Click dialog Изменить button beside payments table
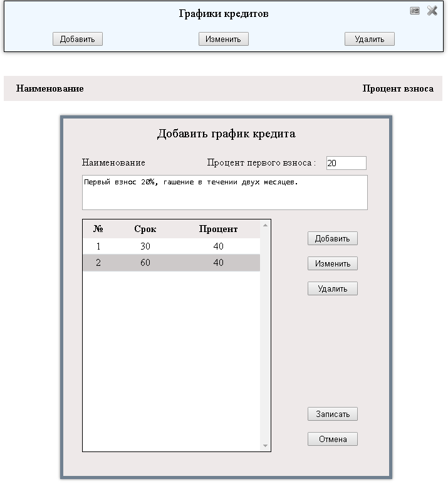The width and height of the screenshot is (448, 496). pyautogui.click(x=332, y=263)
